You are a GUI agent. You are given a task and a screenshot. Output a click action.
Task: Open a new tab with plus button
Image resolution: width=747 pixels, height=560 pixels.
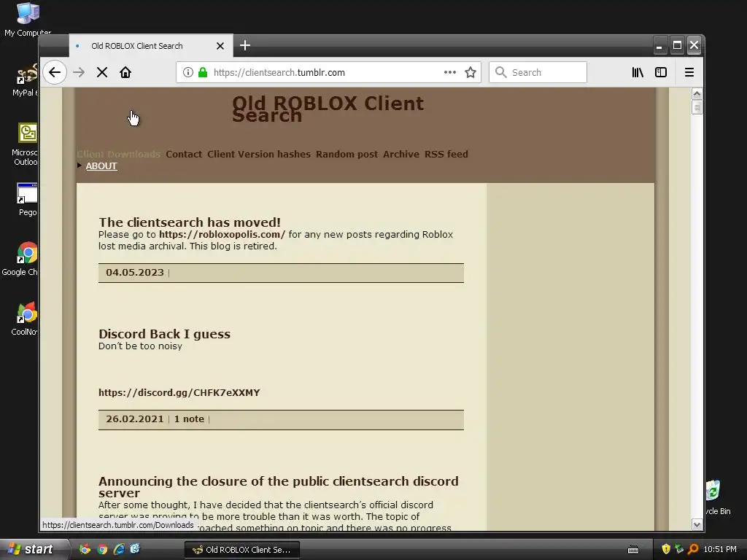coord(245,46)
